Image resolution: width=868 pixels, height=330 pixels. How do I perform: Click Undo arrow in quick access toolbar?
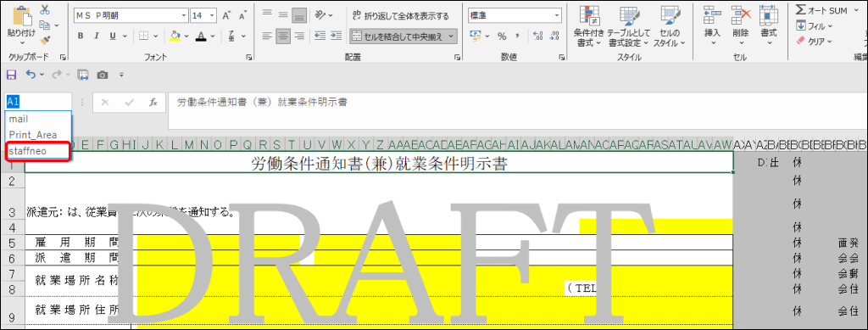[31, 75]
